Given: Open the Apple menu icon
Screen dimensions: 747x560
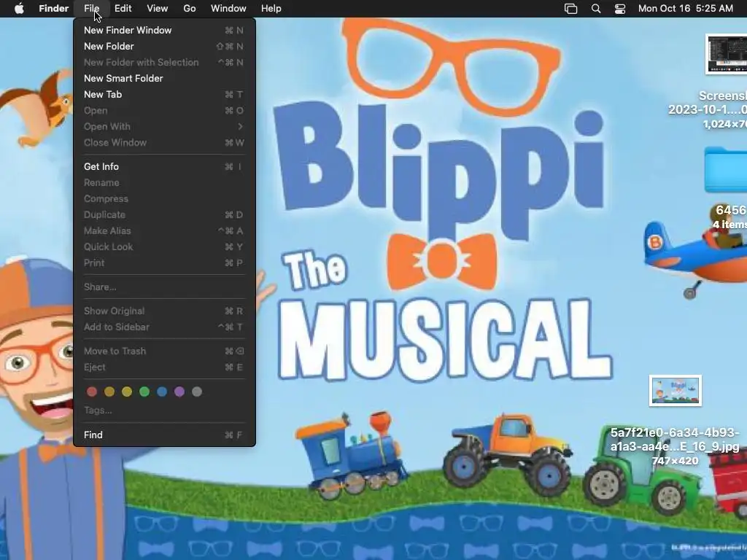Looking at the screenshot, I should [x=19, y=9].
